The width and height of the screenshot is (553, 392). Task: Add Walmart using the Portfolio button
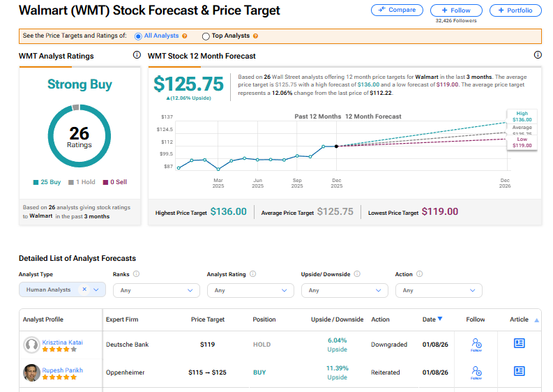click(515, 10)
